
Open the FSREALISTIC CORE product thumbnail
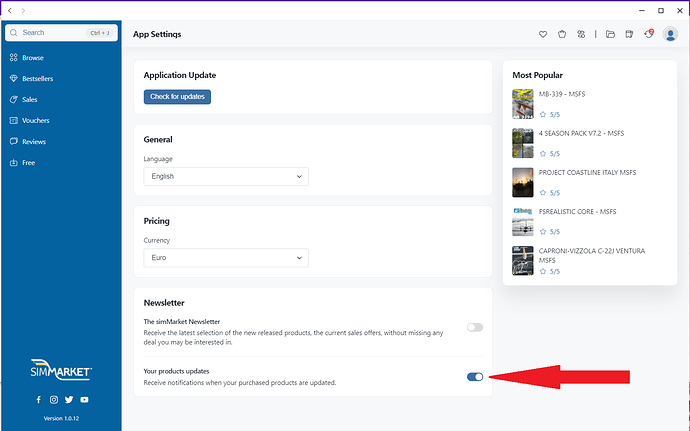click(x=523, y=221)
